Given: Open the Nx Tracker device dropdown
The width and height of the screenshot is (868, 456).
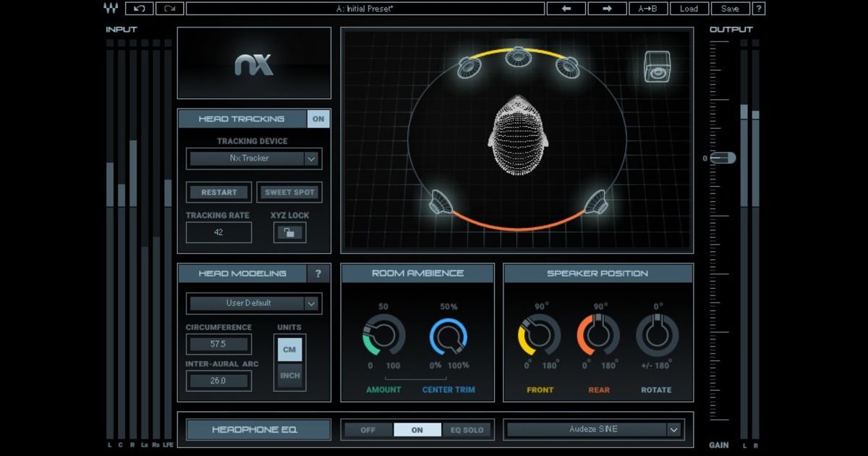Looking at the screenshot, I should (254, 159).
